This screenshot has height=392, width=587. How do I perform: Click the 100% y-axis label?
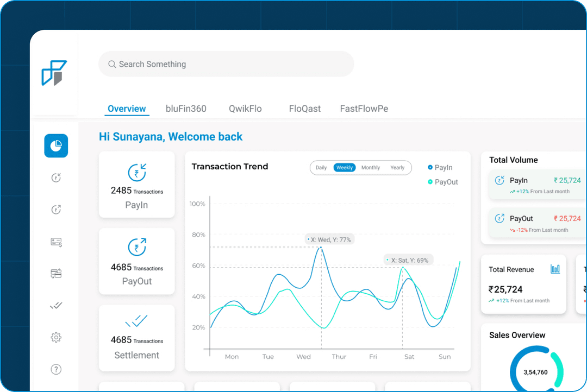point(197,204)
